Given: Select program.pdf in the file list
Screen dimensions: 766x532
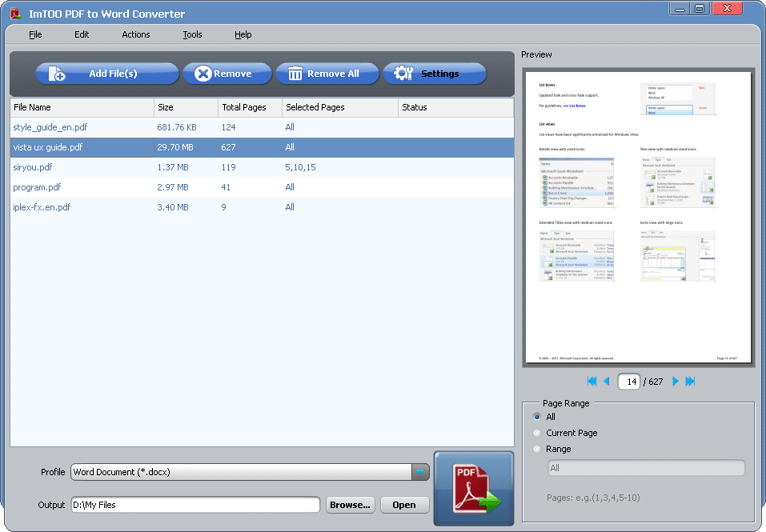Looking at the screenshot, I should tap(37, 187).
